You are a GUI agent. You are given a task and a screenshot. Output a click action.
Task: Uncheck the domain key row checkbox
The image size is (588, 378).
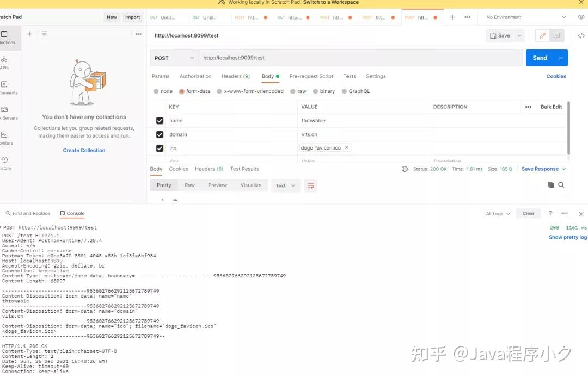click(x=160, y=134)
